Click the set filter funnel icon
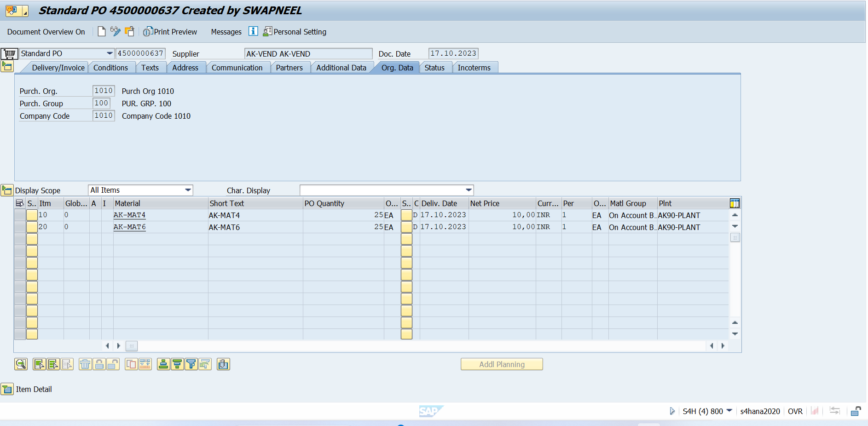This screenshot has height=426, width=868. [191, 364]
